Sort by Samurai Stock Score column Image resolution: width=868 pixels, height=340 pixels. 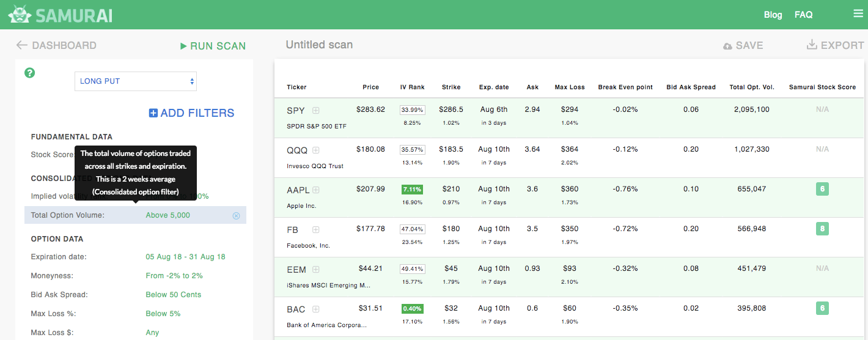(822, 87)
